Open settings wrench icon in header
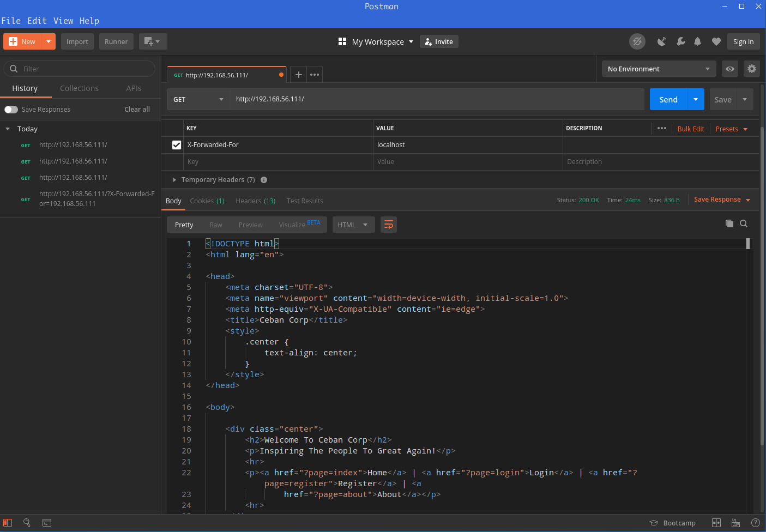The image size is (766, 532). 681,41
